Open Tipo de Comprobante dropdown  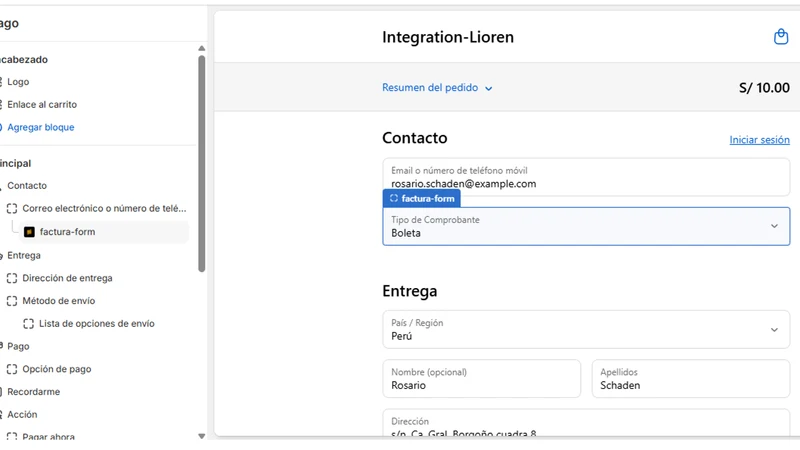586,227
